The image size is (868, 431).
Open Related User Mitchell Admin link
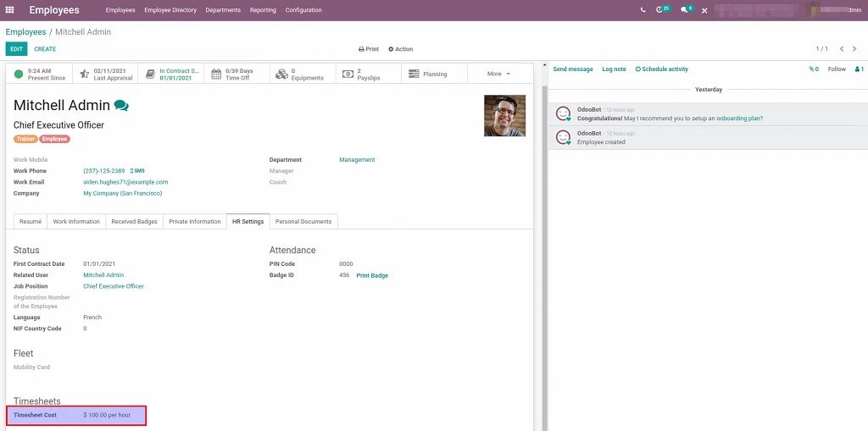tap(103, 275)
